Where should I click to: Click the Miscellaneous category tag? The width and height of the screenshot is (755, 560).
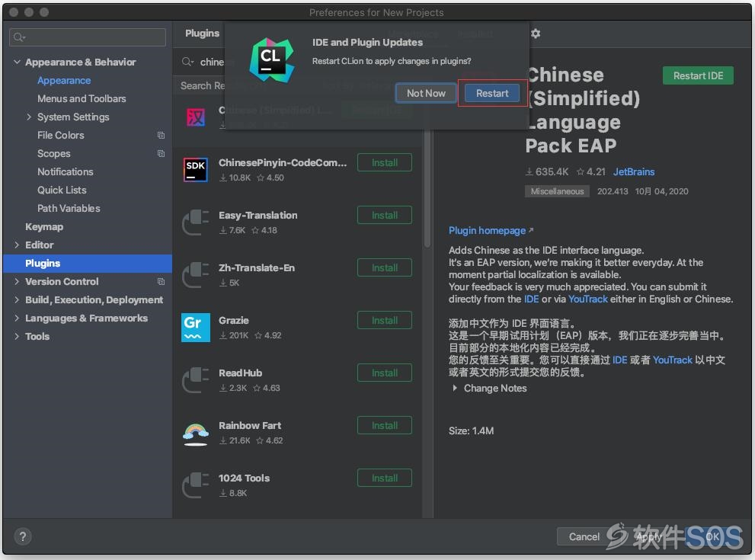point(557,191)
